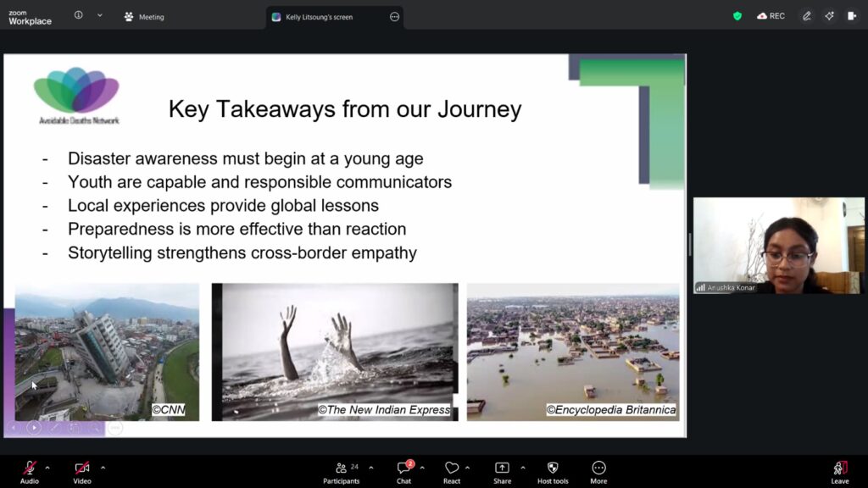Open the shared screen tab's ellipsis options

394,17
